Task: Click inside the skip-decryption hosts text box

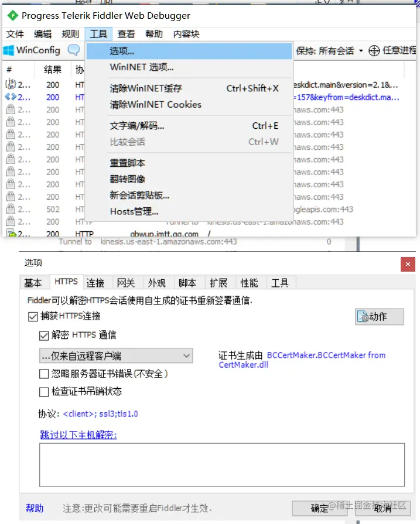Action: 222,465
